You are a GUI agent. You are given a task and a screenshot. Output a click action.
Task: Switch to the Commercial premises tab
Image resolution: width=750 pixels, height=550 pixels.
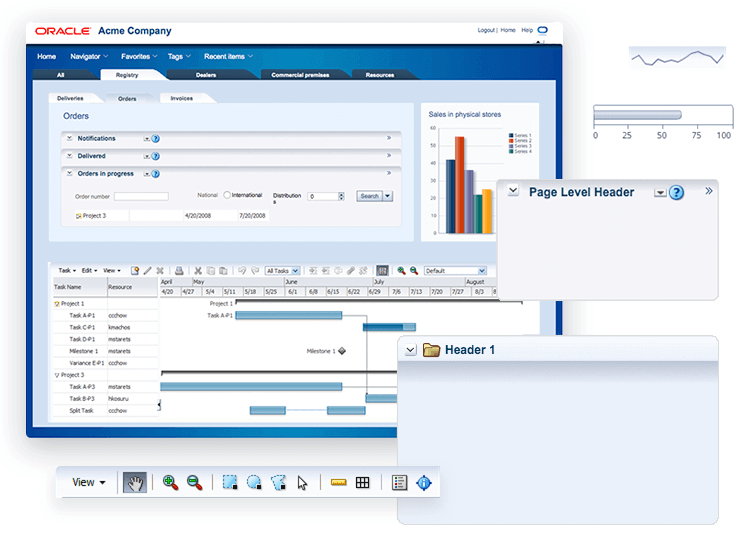(300, 75)
